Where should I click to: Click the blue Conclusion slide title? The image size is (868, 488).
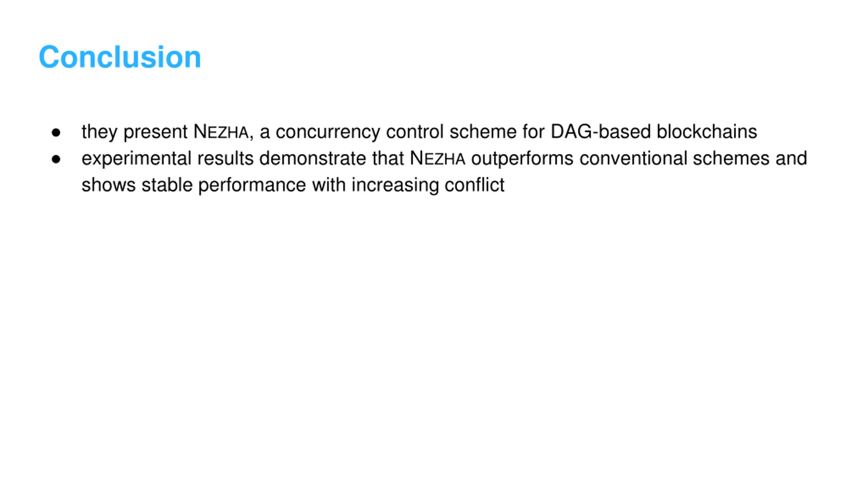pyautogui.click(x=120, y=57)
